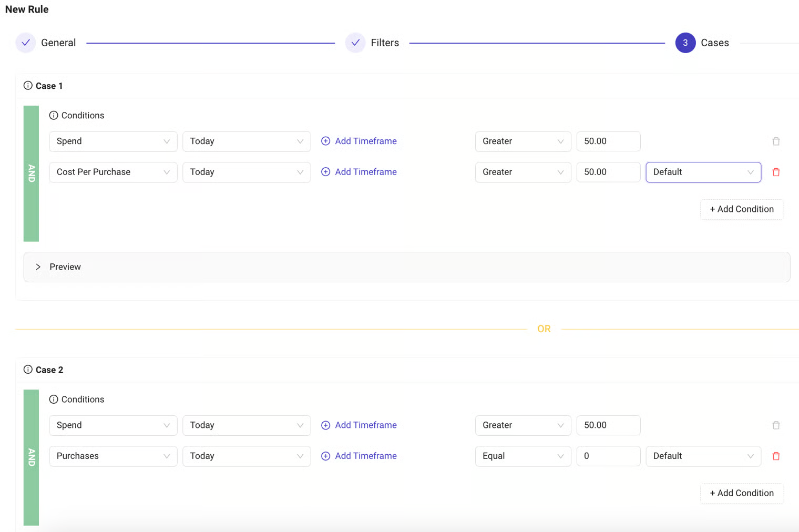Image resolution: width=799 pixels, height=532 pixels.
Task: Click Add Condition in Case 1
Action: [x=741, y=209]
